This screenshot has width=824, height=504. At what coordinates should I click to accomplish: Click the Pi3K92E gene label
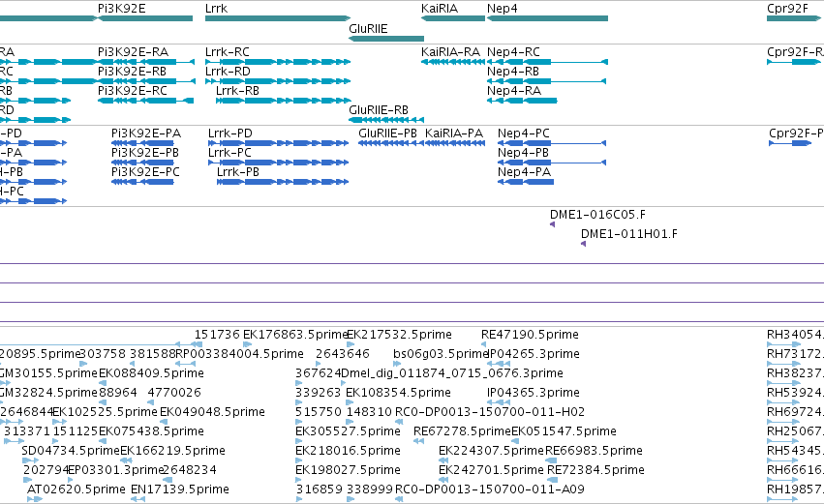pyautogui.click(x=121, y=9)
